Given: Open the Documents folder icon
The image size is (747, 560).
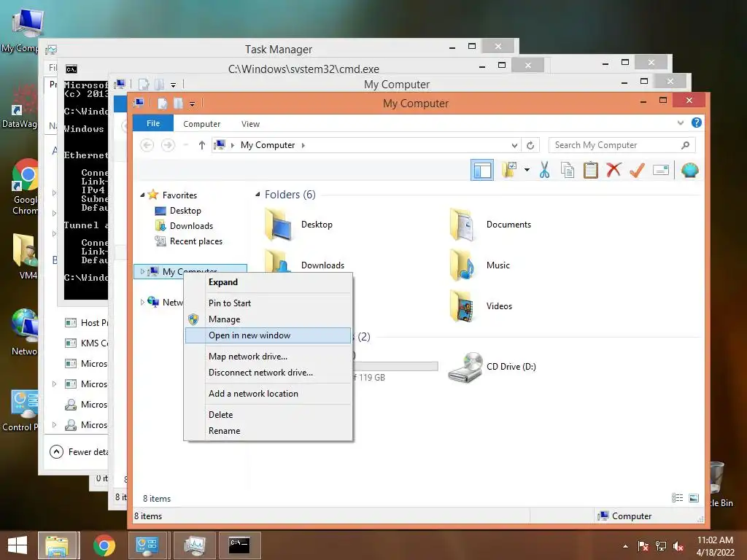Looking at the screenshot, I should point(462,225).
